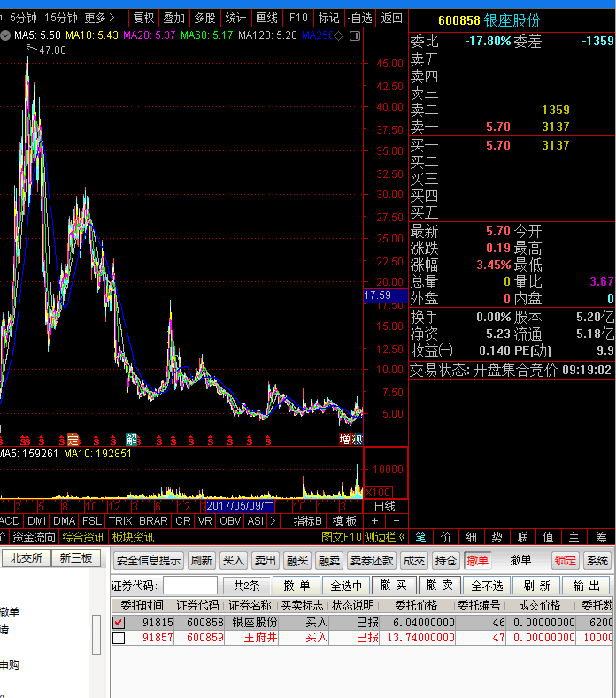616x698 pixels.
Task: Zoom in with the + button
Action: point(374,521)
